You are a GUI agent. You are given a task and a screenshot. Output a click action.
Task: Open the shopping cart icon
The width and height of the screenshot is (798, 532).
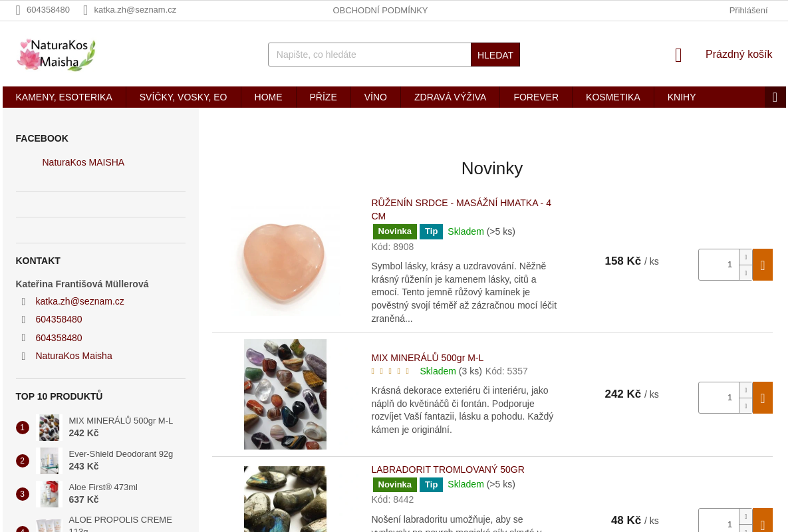[x=678, y=55]
